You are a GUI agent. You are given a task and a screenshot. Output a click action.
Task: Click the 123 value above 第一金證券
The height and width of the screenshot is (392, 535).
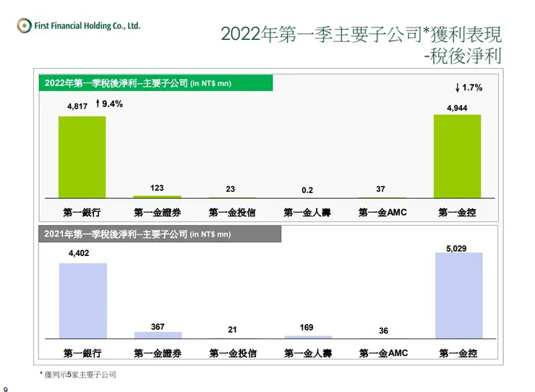coord(157,188)
